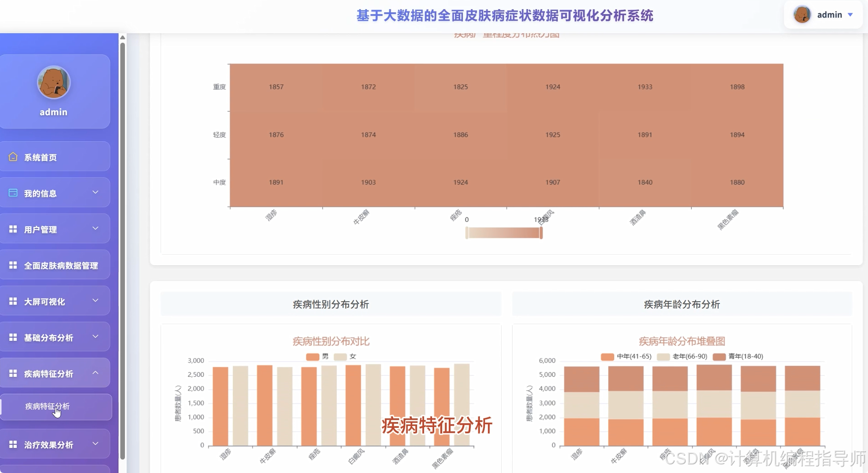Click the grid icon beside 用户管理
This screenshot has width=868, height=473.
pyautogui.click(x=12, y=229)
